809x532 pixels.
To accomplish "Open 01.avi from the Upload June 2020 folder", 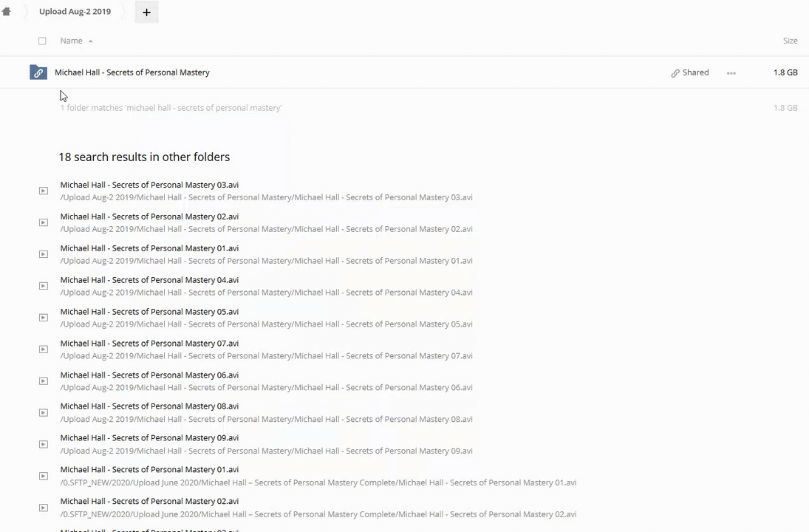I will pyautogui.click(x=149, y=470).
